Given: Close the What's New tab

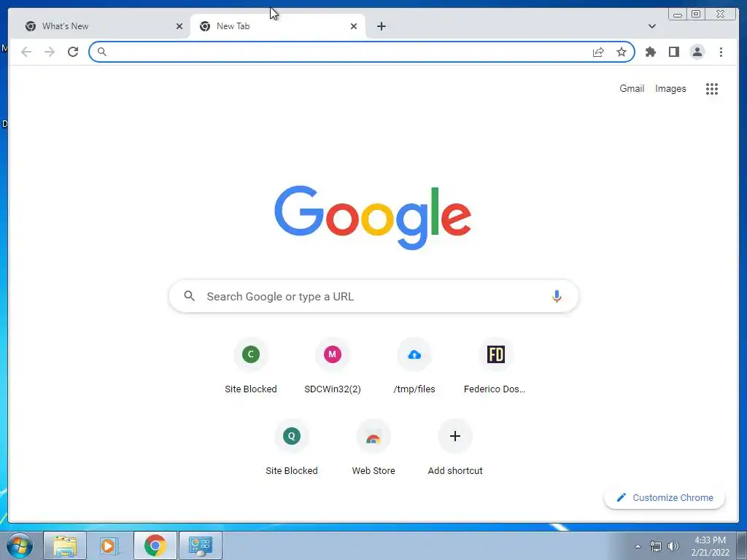Looking at the screenshot, I should (x=179, y=26).
